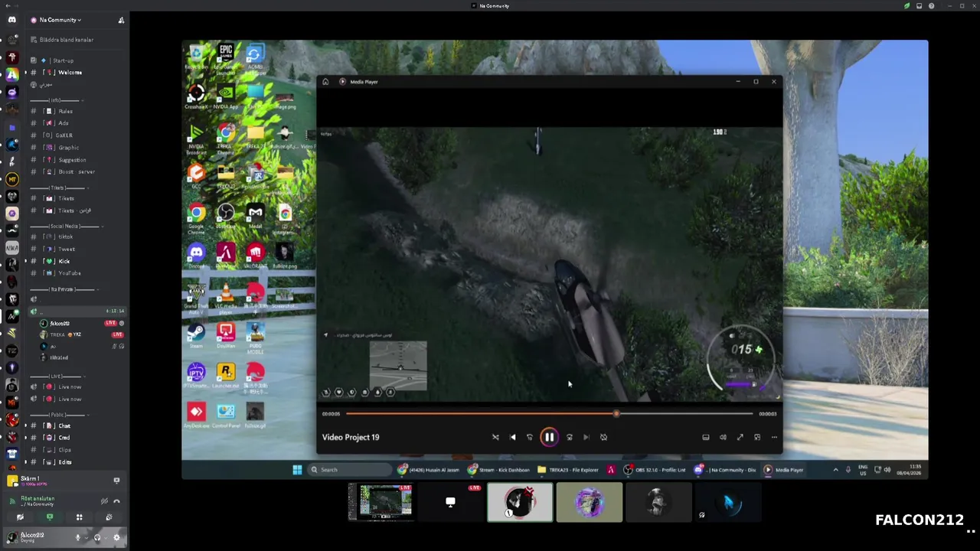Select falcon212 stream thumbnail in bottom strip
Image resolution: width=980 pixels, height=551 pixels.
(381, 502)
